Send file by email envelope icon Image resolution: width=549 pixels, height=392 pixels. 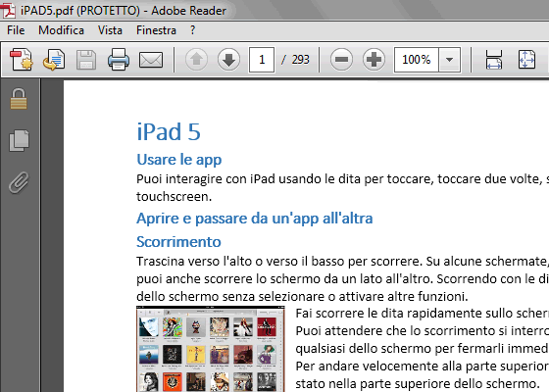coord(151,60)
